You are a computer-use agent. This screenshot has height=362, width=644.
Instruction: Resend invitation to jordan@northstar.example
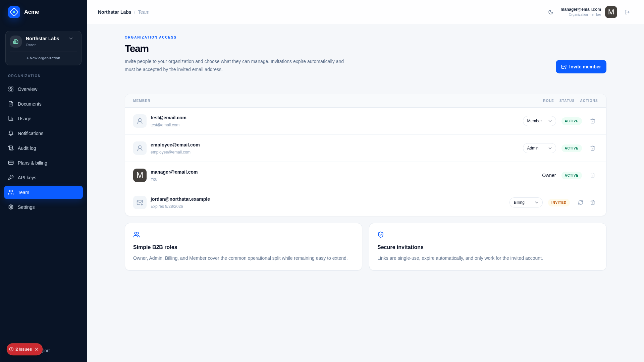(581, 202)
